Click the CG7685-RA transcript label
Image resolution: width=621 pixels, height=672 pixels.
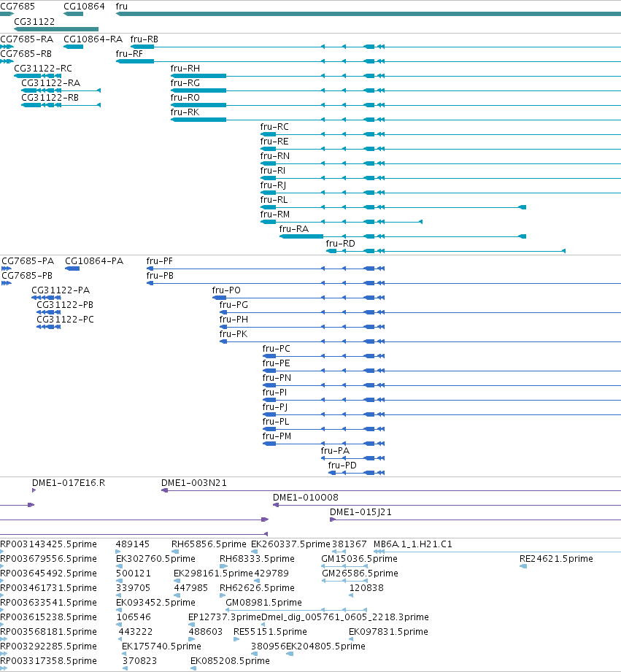point(26,39)
